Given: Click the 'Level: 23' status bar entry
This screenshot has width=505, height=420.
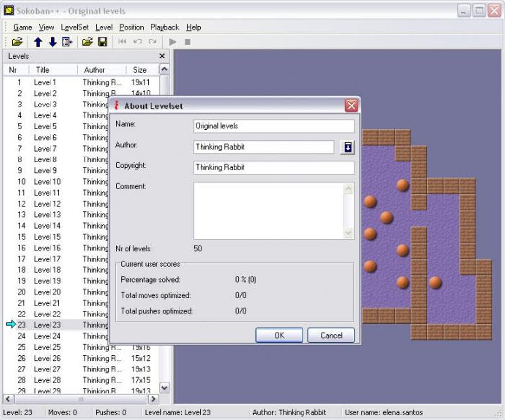Looking at the screenshot, I should tap(18, 412).
